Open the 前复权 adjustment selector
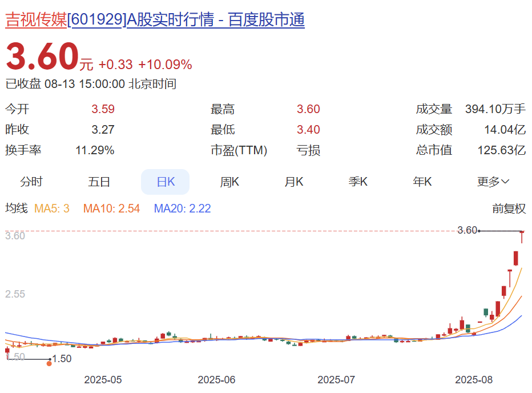This screenshot has height=393, width=532. pos(509,208)
